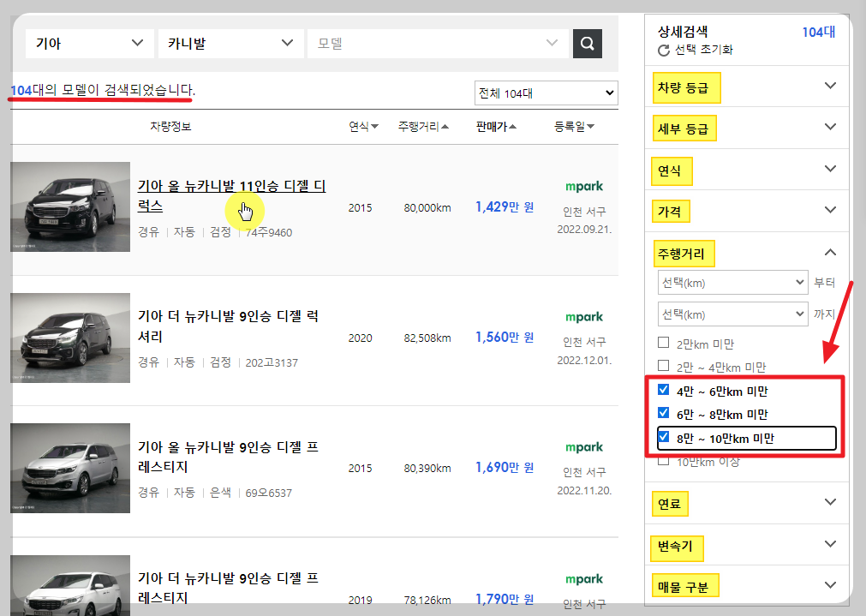Click the silver 69오6537 Carnival thumbnail
The width and height of the screenshot is (866, 616).
pos(70,468)
